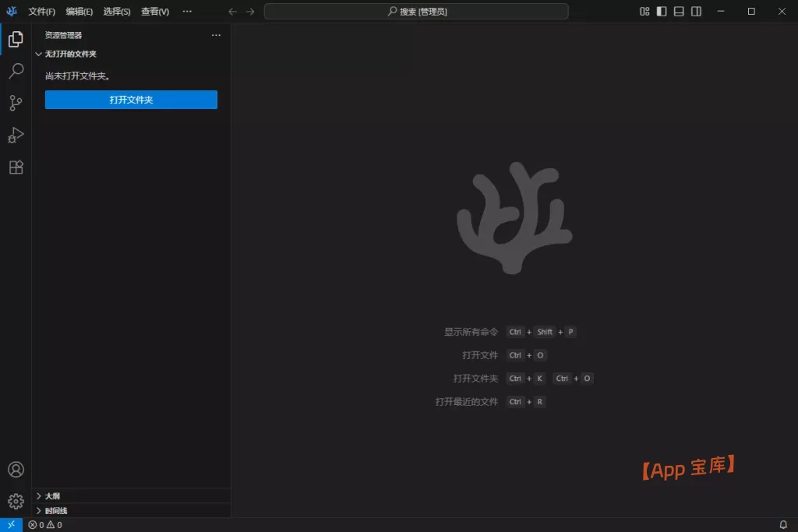Click the 搜索 command center box
Viewport: 798px width, 532px height.
tap(416, 12)
